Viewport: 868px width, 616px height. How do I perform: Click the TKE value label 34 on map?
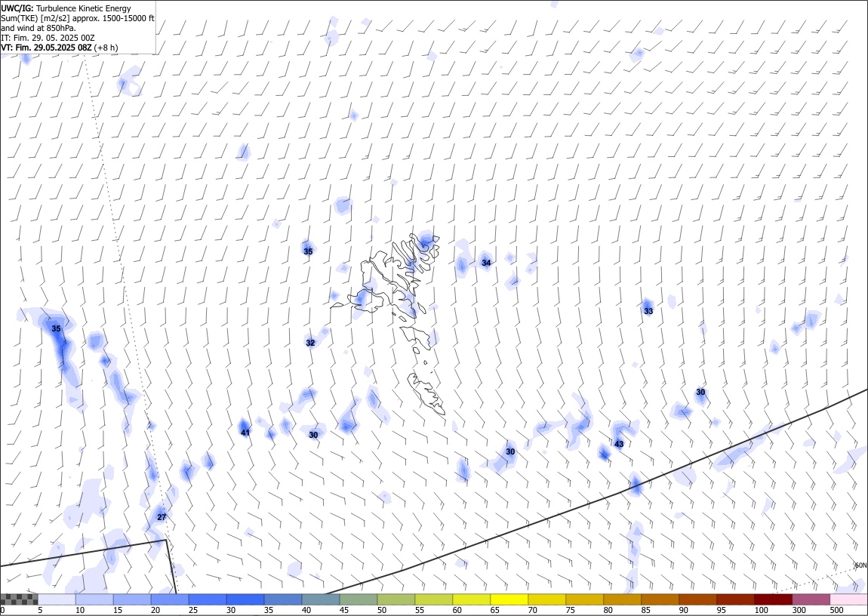[x=486, y=263]
